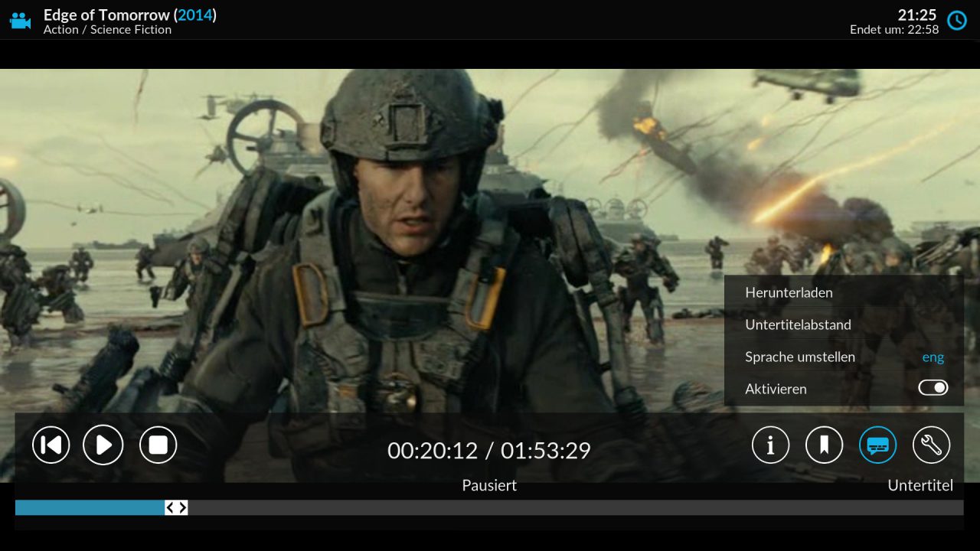Click the Aktivieren label in the subtitle menu
The height and width of the screenshot is (551, 980).
(x=776, y=389)
